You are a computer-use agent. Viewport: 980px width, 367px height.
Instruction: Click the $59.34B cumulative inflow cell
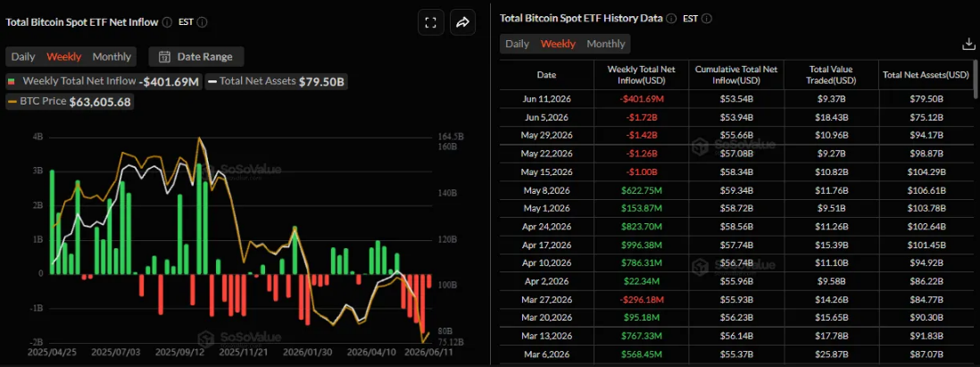coord(736,190)
